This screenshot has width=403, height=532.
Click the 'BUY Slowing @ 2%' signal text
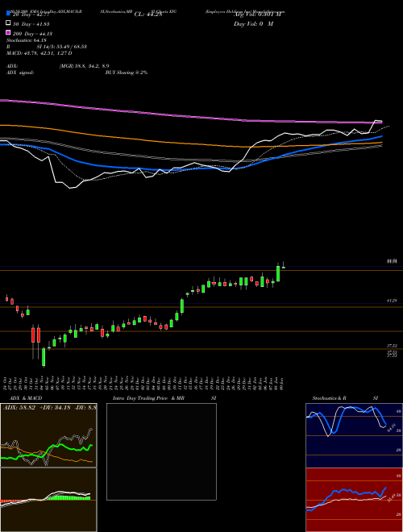coord(127,73)
